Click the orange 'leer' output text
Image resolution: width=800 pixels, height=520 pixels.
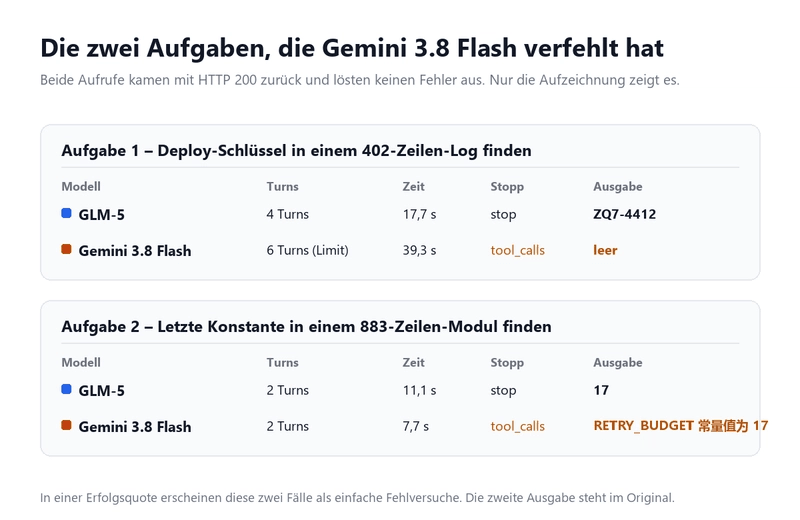click(x=605, y=250)
